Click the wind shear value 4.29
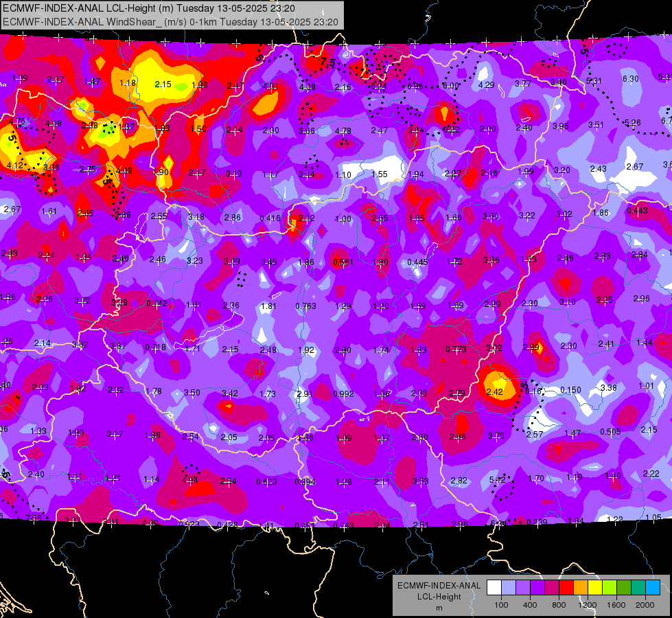The image size is (672, 618). tap(486, 85)
